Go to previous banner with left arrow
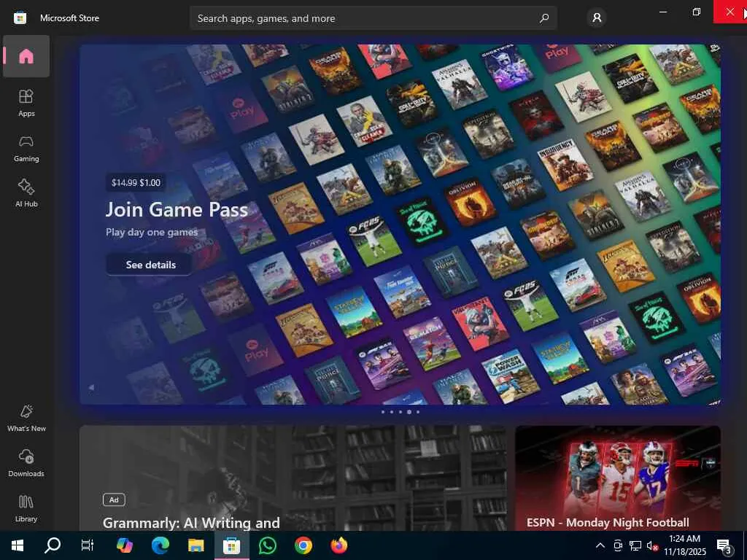 (91, 388)
